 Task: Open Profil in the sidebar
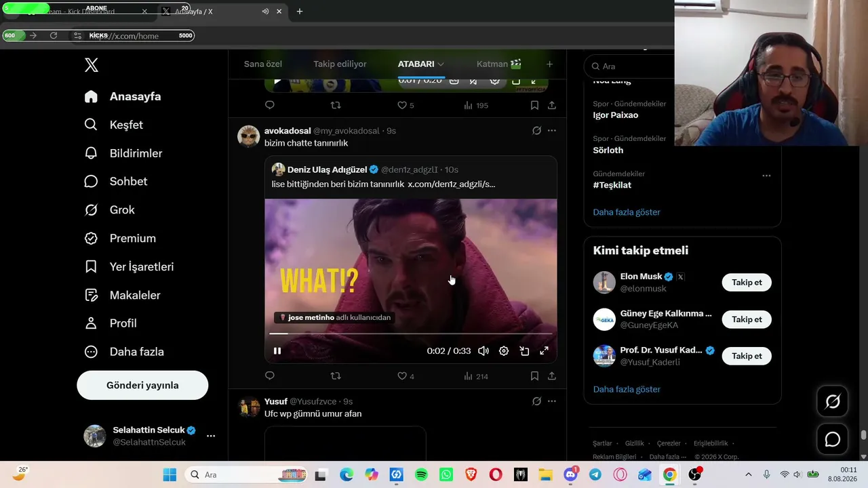(x=110, y=323)
